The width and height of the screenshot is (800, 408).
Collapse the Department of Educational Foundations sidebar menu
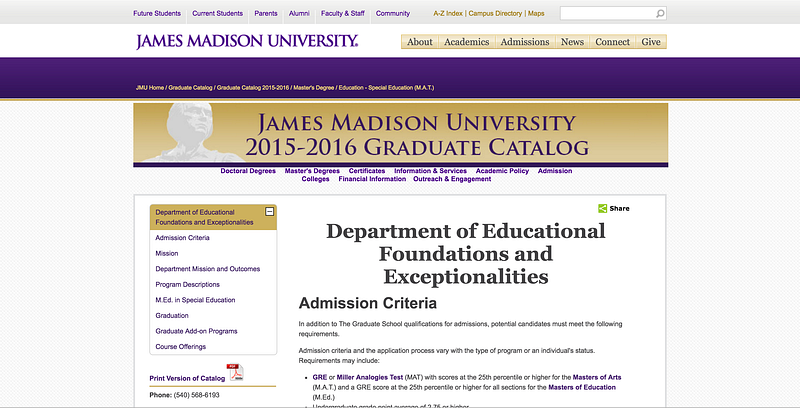coord(269,211)
